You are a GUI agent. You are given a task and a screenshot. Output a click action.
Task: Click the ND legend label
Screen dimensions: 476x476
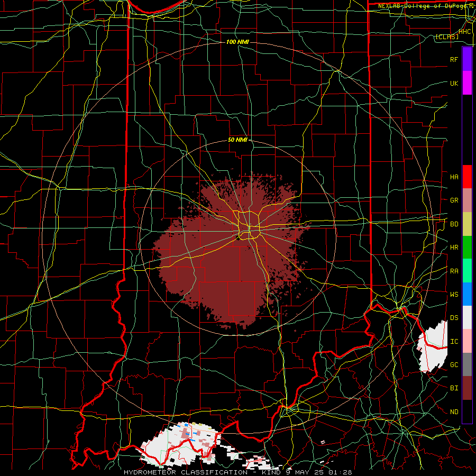pos(454,412)
